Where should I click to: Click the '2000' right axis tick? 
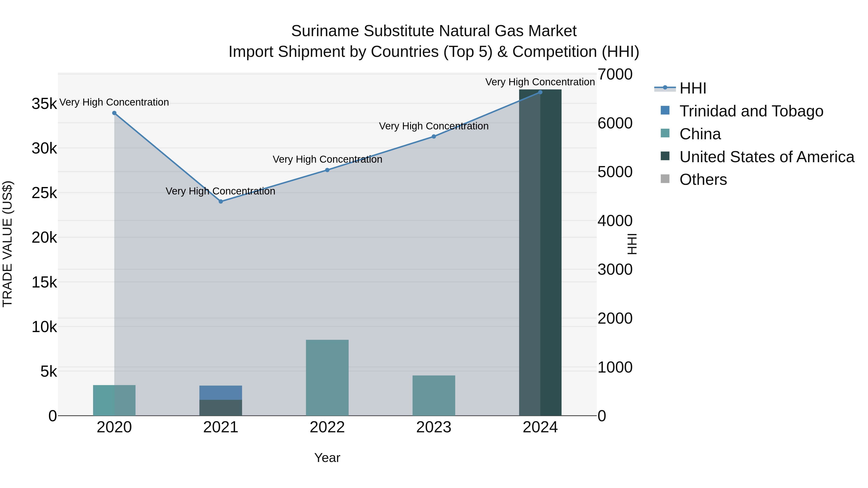[615, 319]
